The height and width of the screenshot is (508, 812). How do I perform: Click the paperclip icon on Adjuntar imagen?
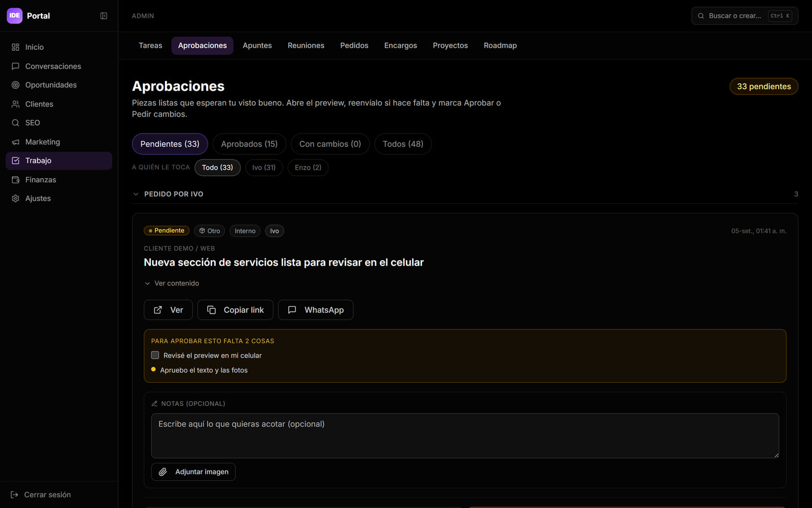pyautogui.click(x=163, y=472)
